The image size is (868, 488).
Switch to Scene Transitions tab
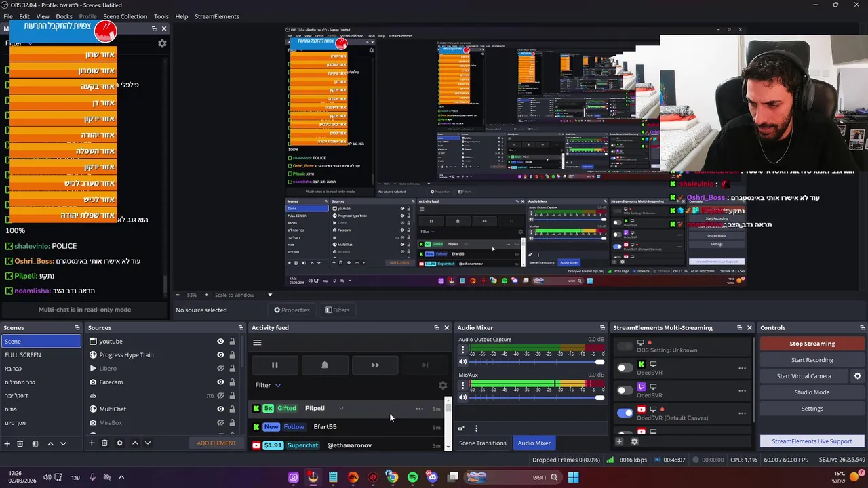(483, 443)
